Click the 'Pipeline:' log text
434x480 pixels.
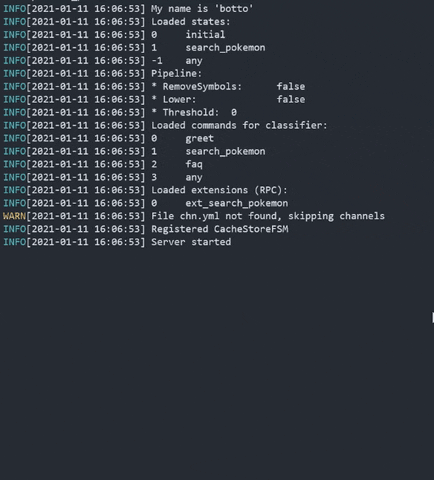[x=176, y=73]
